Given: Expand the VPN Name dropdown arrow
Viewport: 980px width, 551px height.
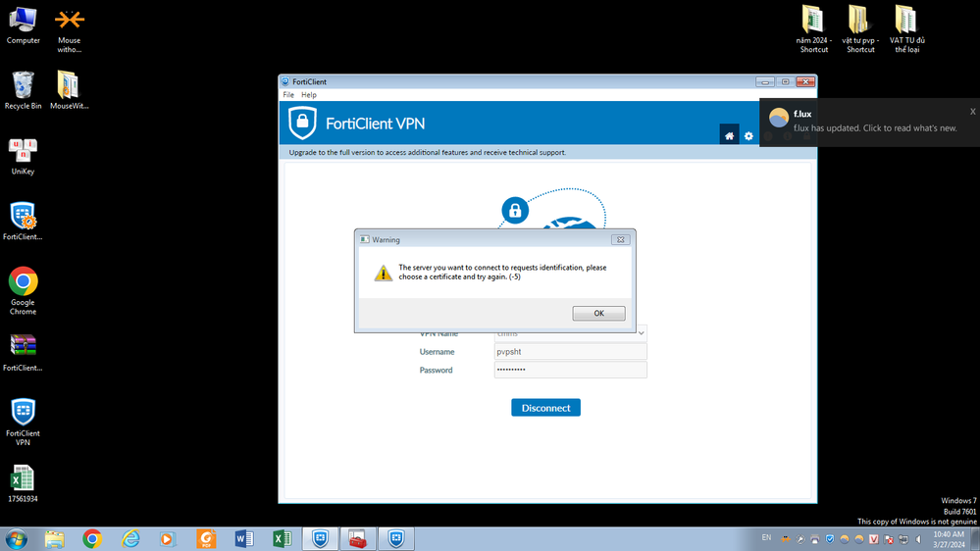Looking at the screenshot, I should pyautogui.click(x=641, y=333).
